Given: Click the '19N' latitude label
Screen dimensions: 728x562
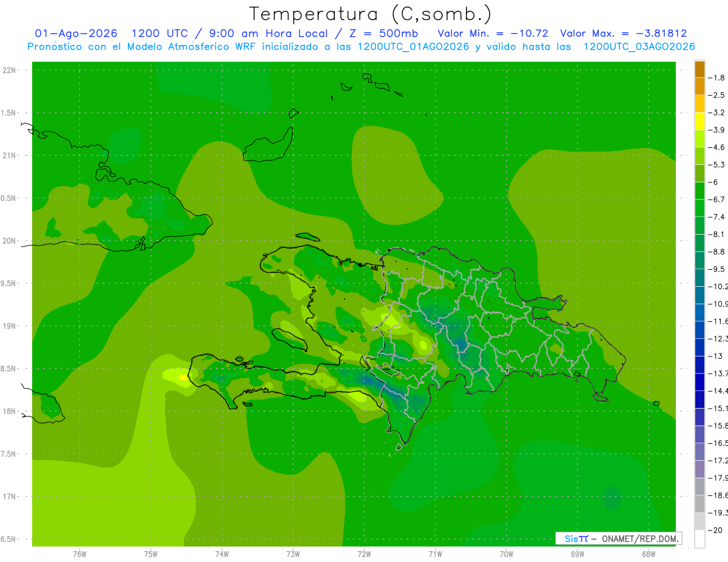Looking at the screenshot, I should click(x=10, y=326).
